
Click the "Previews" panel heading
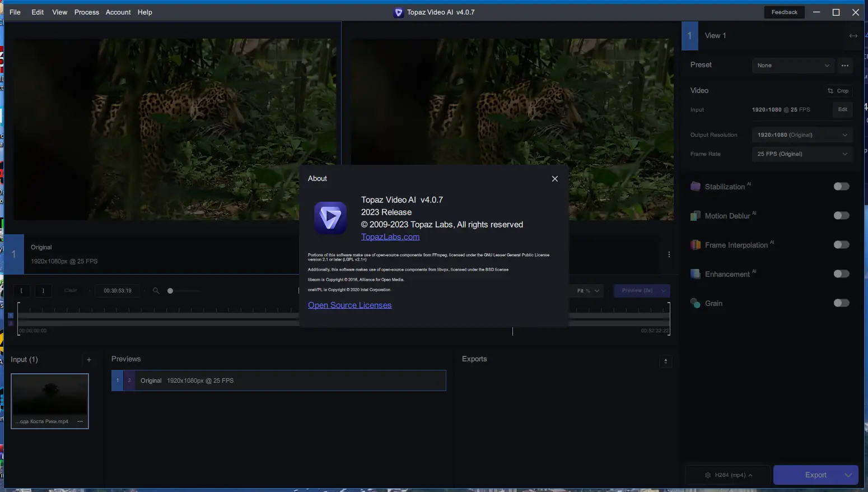pyautogui.click(x=126, y=359)
